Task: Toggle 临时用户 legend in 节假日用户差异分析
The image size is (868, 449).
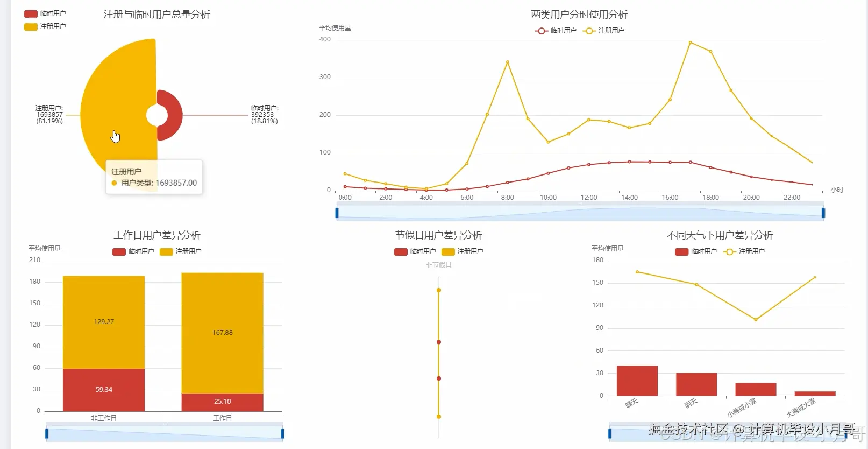Action: click(415, 251)
